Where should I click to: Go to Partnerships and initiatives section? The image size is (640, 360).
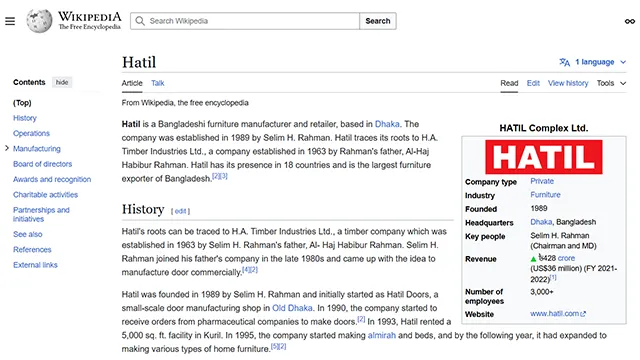tap(41, 214)
